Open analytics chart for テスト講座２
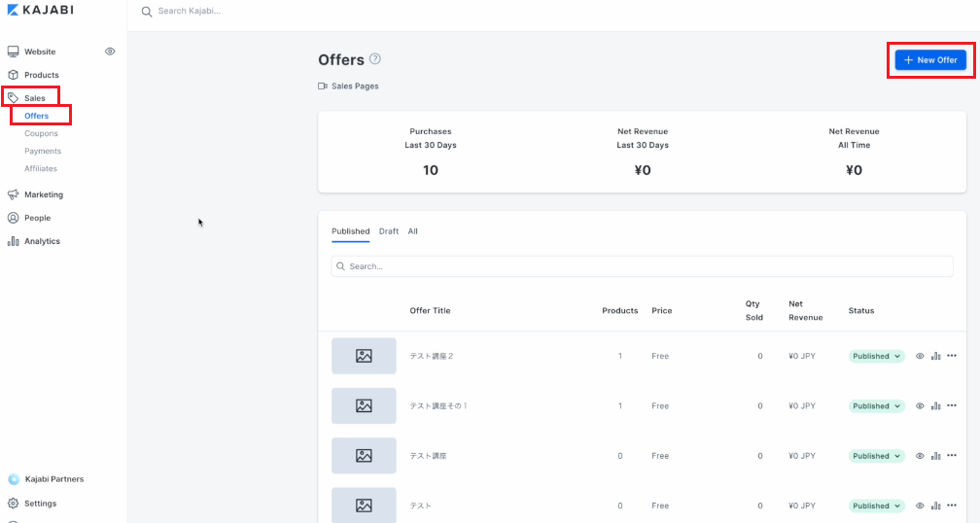Image resolution: width=980 pixels, height=523 pixels. tap(935, 356)
